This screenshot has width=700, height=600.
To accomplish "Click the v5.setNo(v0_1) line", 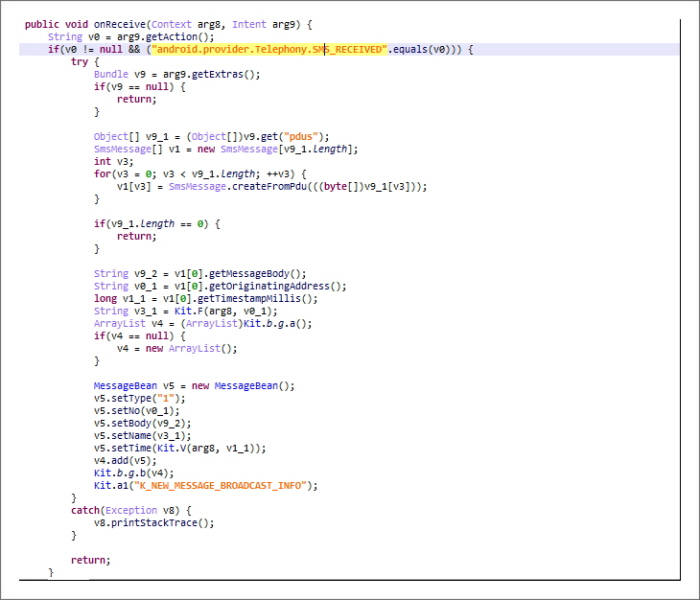I will 137,411.
